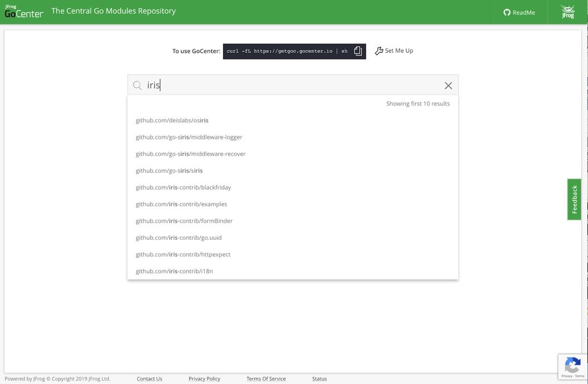Click the magnifier search icon

point(137,86)
